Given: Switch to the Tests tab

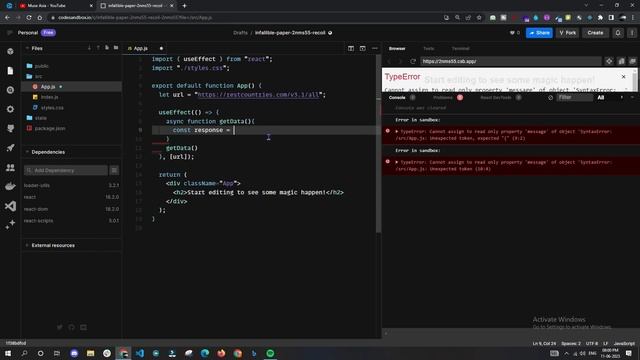Looking at the screenshot, I should click(428, 49).
